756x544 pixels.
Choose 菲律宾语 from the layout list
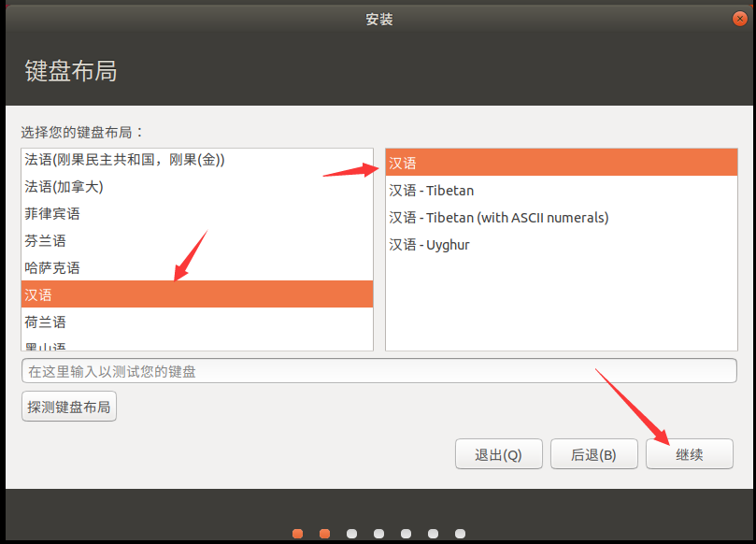point(197,214)
